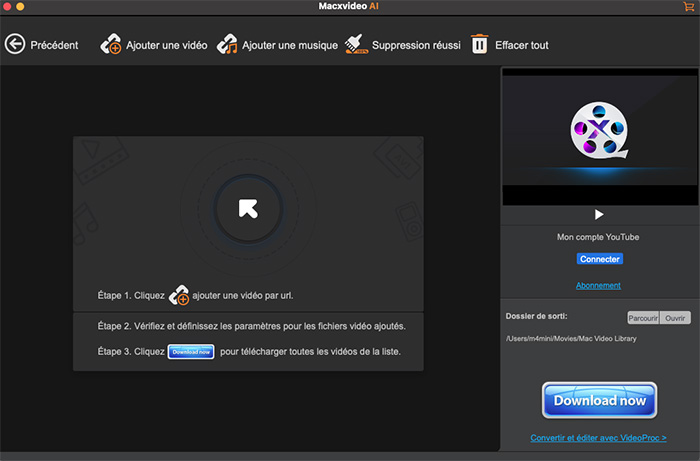Open the Abonnement link
This screenshot has width=700, height=461.
click(598, 286)
